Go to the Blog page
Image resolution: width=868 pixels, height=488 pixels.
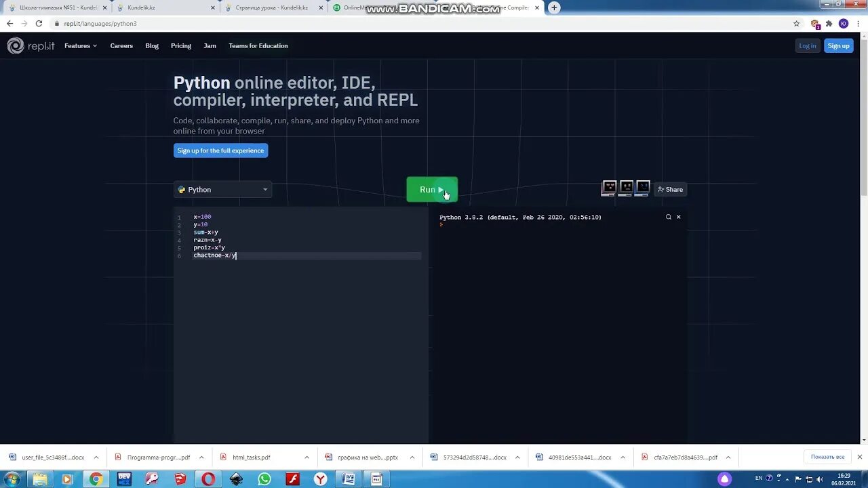(152, 46)
